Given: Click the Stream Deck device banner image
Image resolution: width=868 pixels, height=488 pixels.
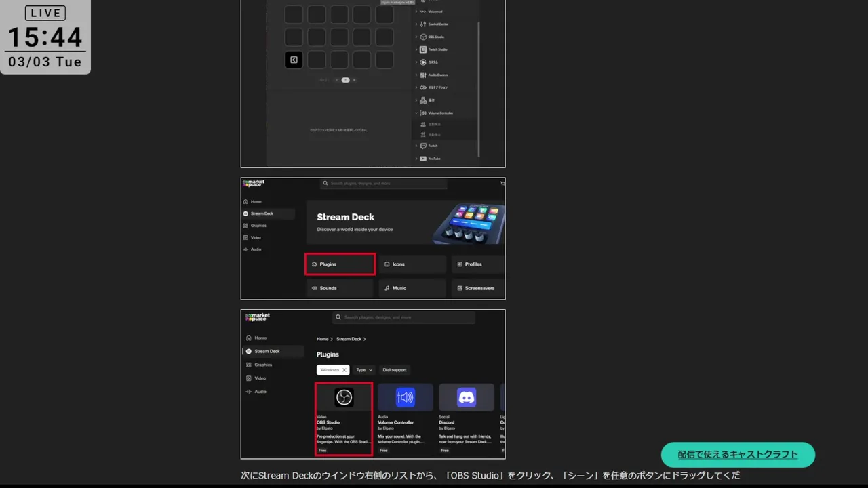Looking at the screenshot, I should coord(468,224).
